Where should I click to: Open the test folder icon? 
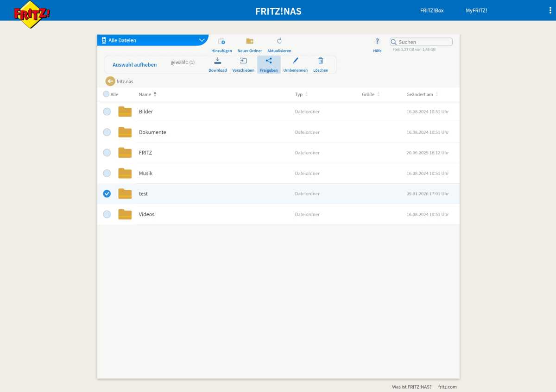pos(125,193)
